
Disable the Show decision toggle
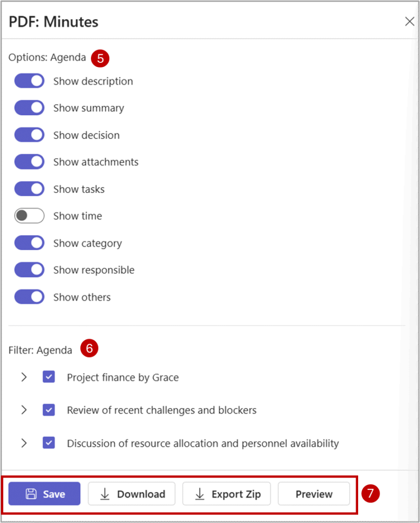click(x=30, y=135)
